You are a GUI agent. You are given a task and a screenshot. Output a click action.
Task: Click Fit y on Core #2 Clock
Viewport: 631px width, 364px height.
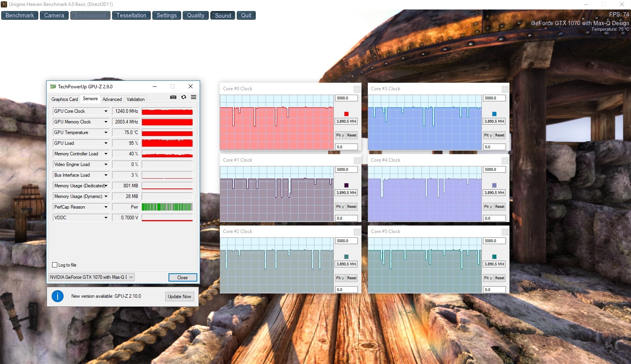click(x=340, y=278)
